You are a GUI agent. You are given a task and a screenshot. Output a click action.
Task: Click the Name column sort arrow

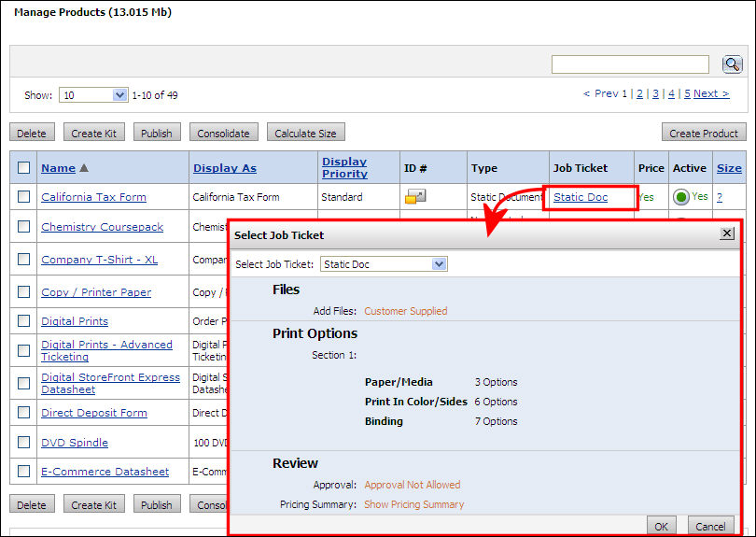coord(85,168)
